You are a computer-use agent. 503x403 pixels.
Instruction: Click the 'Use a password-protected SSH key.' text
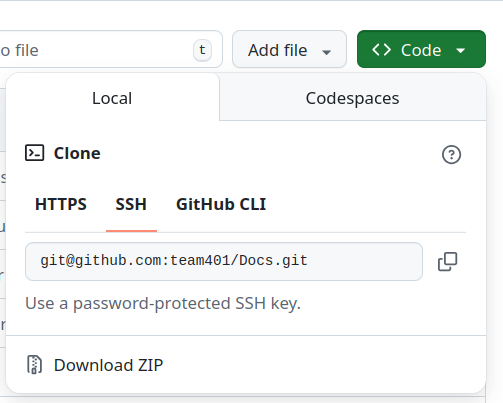[x=163, y=303]
